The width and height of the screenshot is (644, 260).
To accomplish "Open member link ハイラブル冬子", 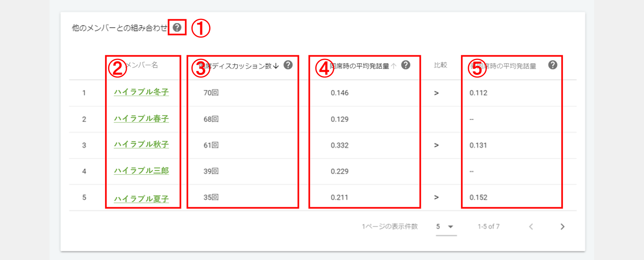I will click(141, 92).
